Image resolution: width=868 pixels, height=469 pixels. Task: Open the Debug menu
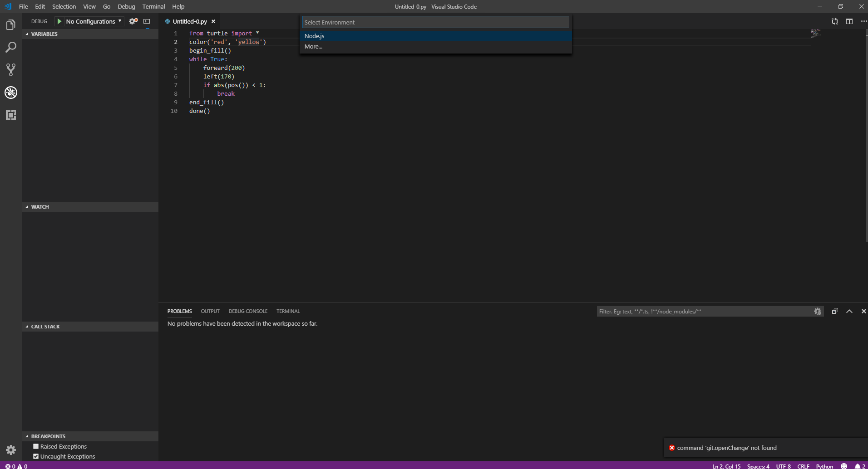click(x=126, y=6)
